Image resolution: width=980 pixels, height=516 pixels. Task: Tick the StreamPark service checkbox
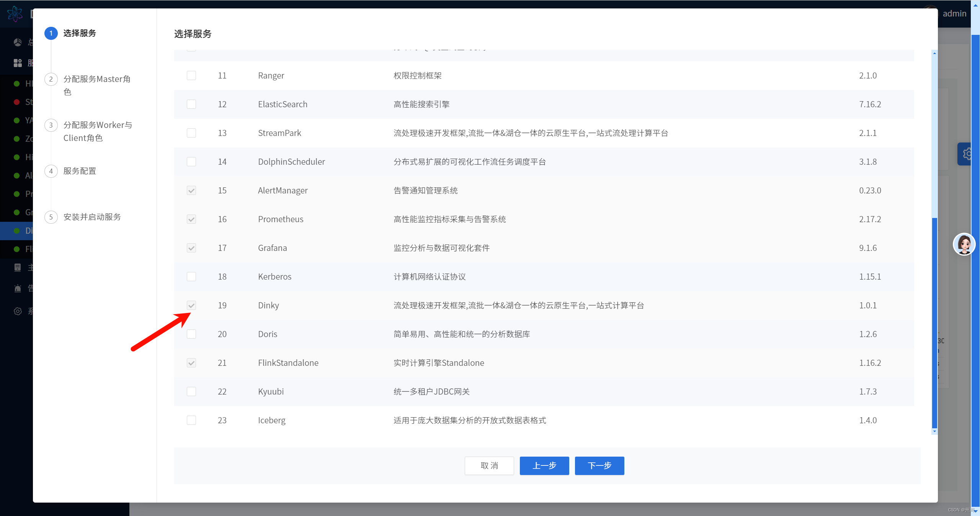[x=191, y=133]
